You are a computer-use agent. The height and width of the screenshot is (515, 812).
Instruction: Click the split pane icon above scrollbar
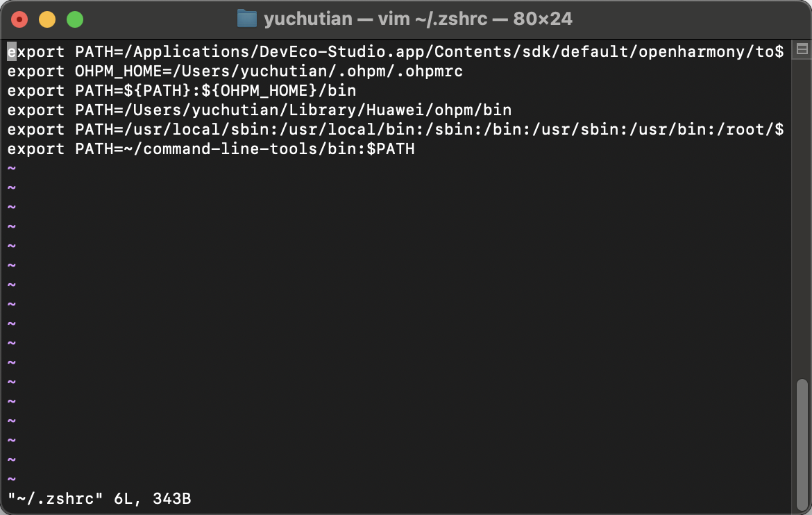tap(802, 49)
